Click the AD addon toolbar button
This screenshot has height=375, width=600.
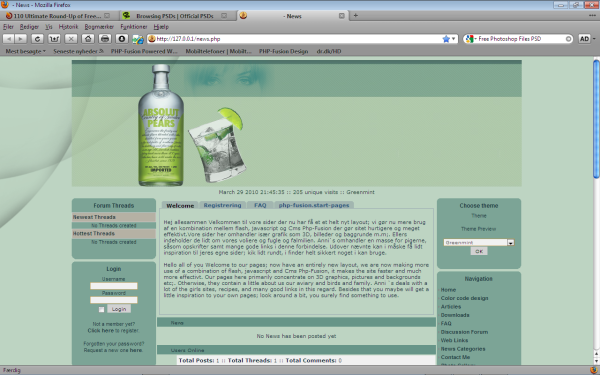click(x=584, y=39)
